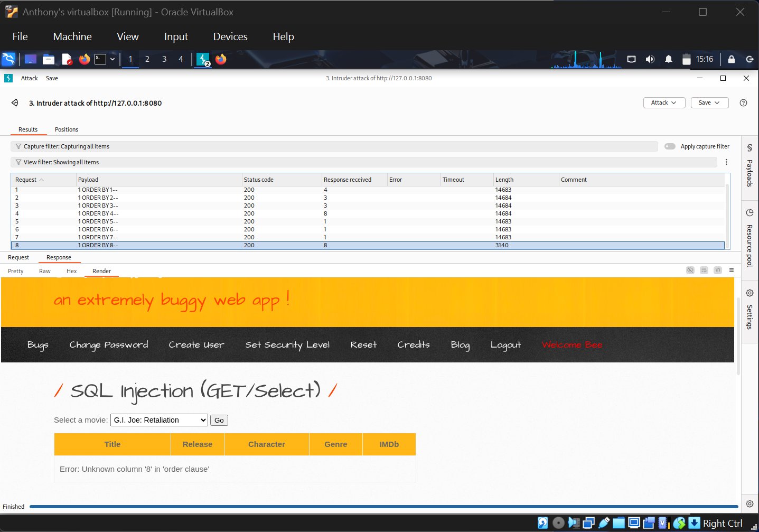Image resolution: width=759 pixels, height=532 pixels.
Task: Click the back arrow beside the attack title
Action: pos(15,103)
